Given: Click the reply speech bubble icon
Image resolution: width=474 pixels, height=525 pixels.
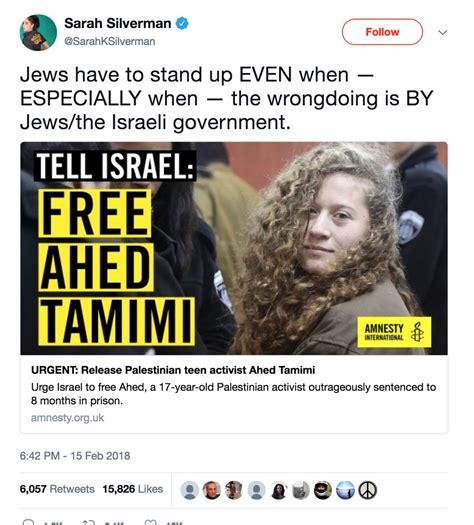Looking at the screenshot, I should tap(28, 522).
